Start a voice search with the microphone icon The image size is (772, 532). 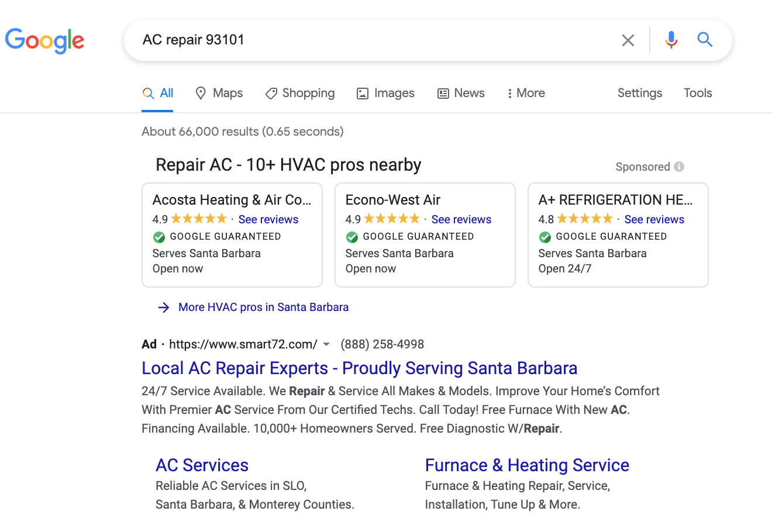click(x=671, y=40)
